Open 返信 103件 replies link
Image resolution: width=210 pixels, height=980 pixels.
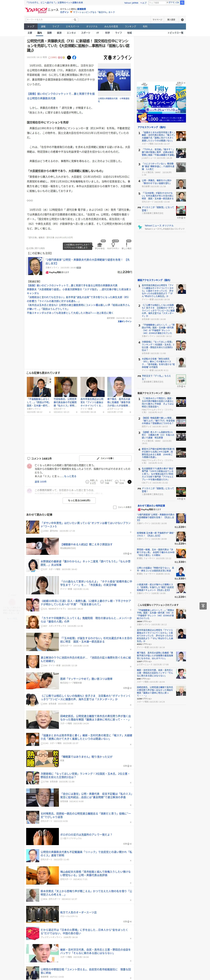pos(40,482)
